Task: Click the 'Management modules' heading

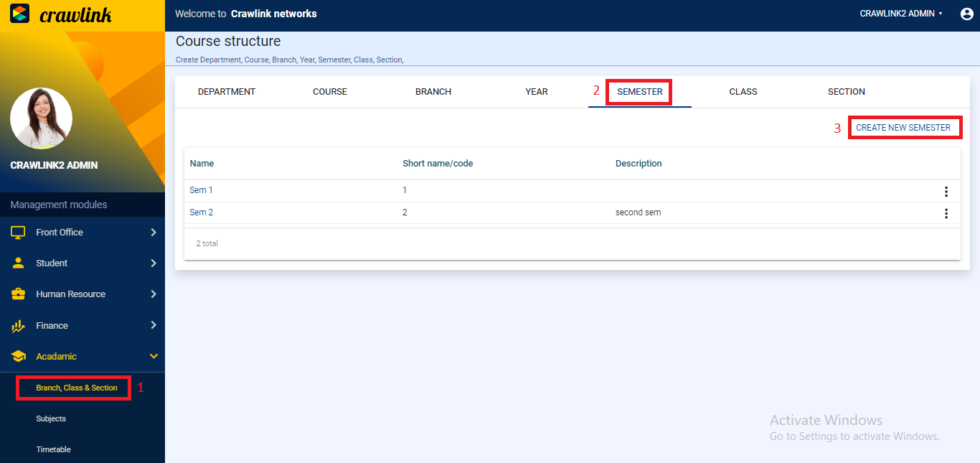Action: point(59,205)
